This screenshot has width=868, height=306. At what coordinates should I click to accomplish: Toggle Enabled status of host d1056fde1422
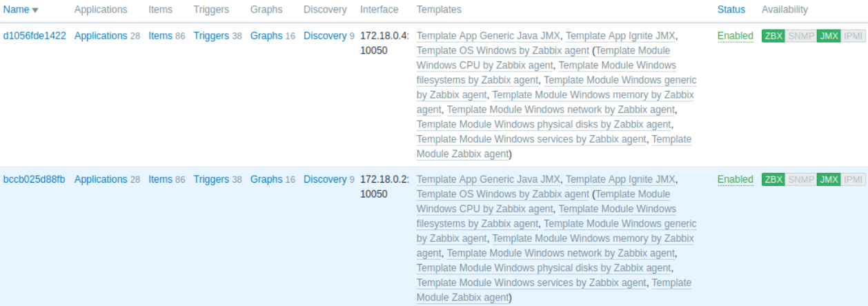pyautogui.click(x=735, y=36)
